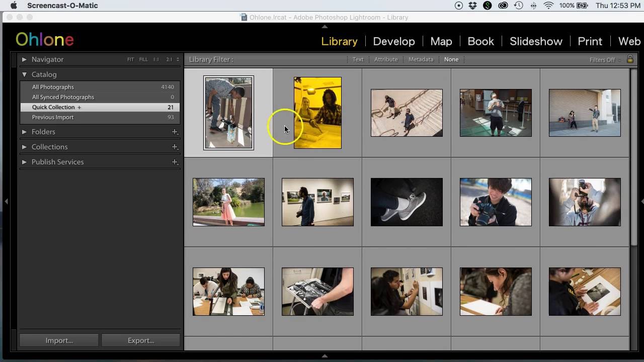Set Navigator zoom to FIT
This screenshot has height=362, width=644.
click(130, 59)
